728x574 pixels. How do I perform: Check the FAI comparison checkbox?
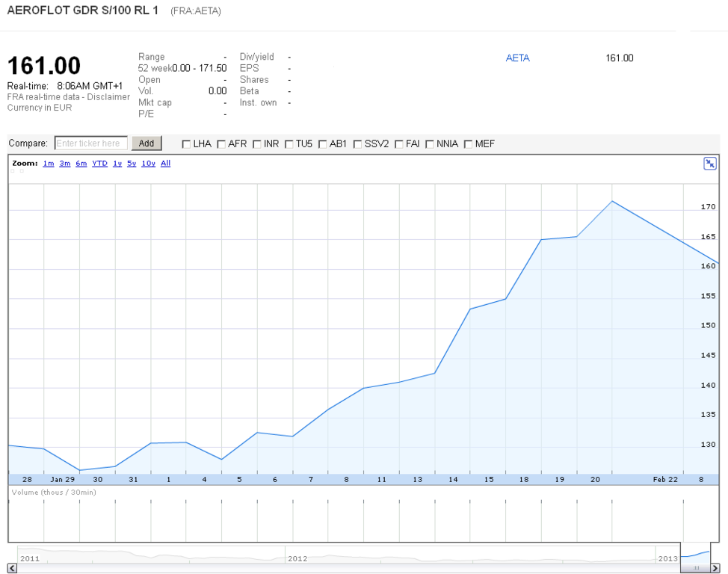click(x=399, y=144)
